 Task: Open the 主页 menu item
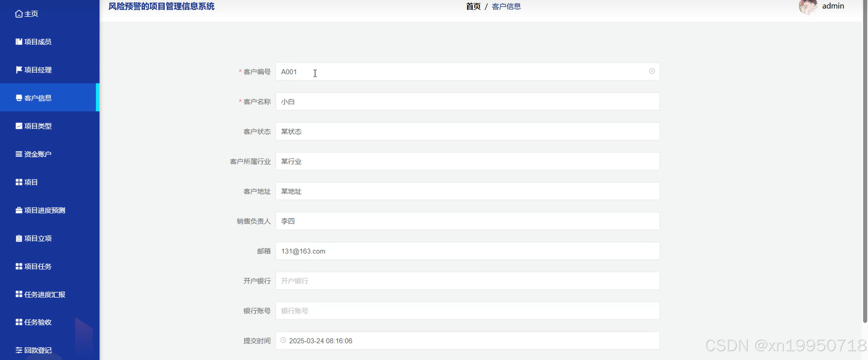pos(50,14)
